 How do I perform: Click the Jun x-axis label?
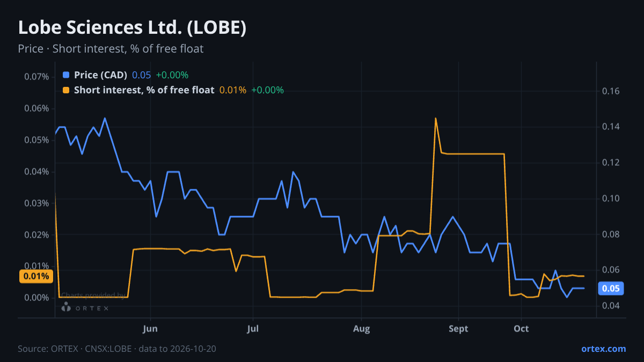(x=151, y=328)
